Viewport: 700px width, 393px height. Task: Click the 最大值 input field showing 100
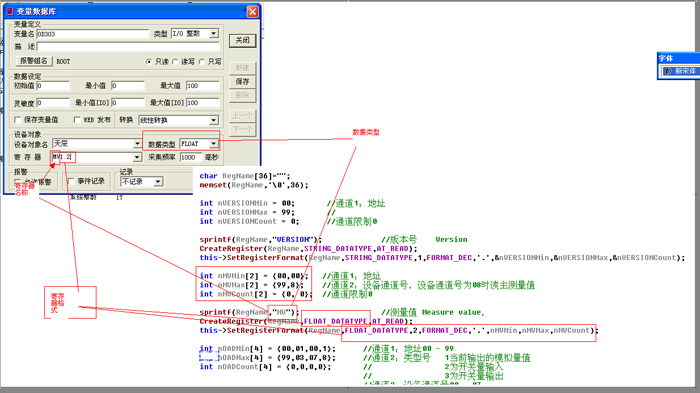[x=203, y=85]
